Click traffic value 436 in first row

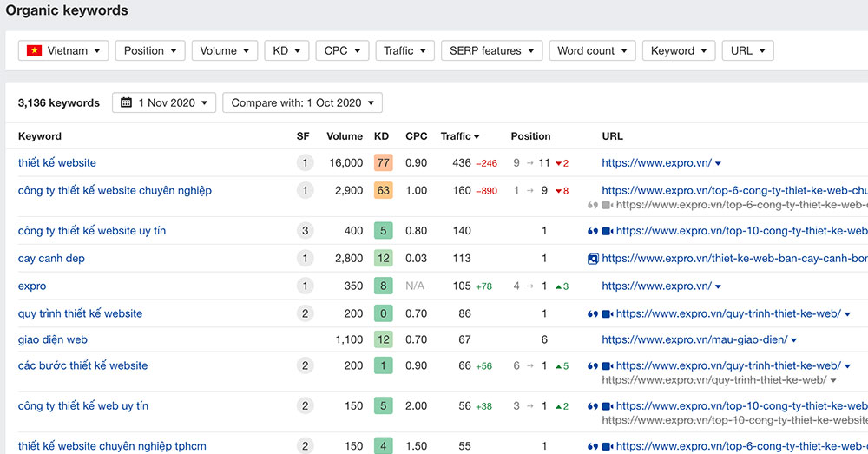click(462, 163)
